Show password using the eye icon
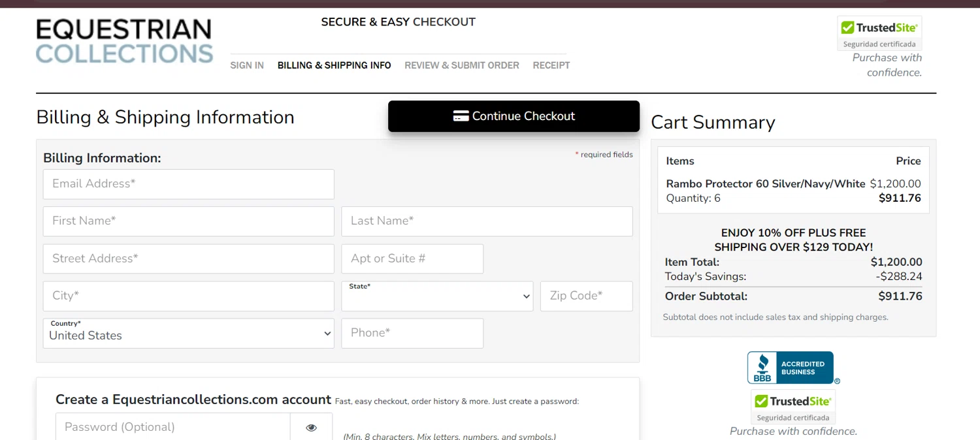 click(311, 428)
